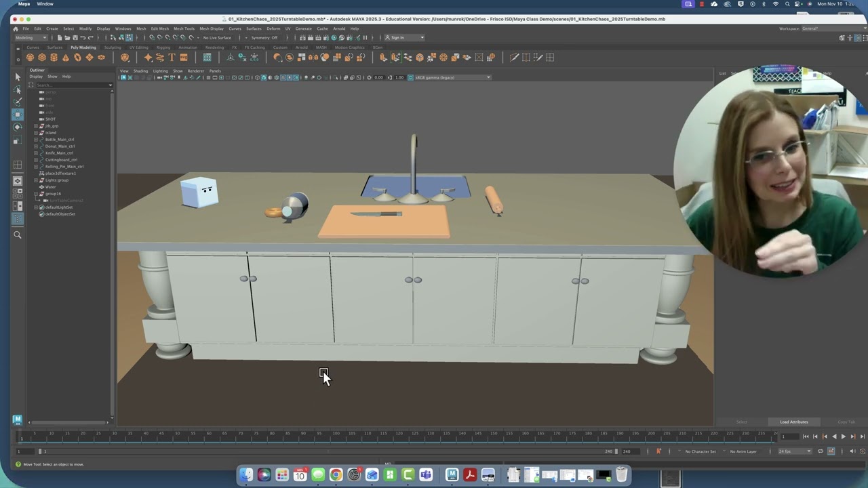This screenshot has width=868, height=488.
Task: Create a polygon torus from the shelf
Action: point(77,58)
